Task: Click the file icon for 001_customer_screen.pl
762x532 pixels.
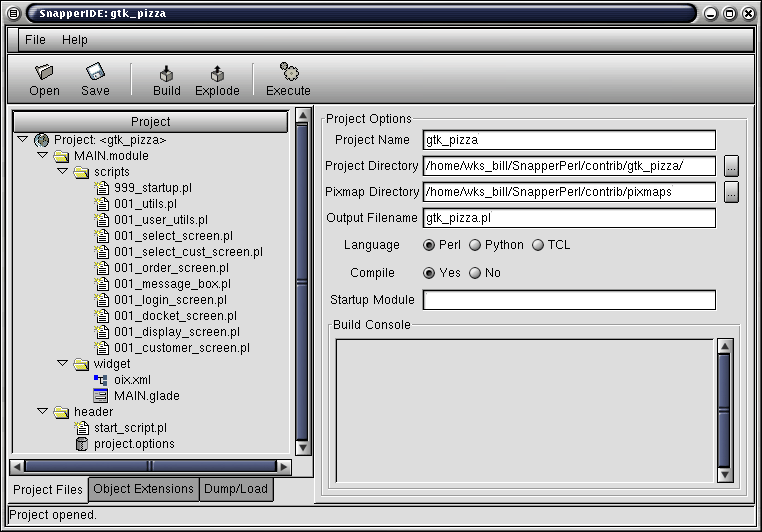Action: 102,348
